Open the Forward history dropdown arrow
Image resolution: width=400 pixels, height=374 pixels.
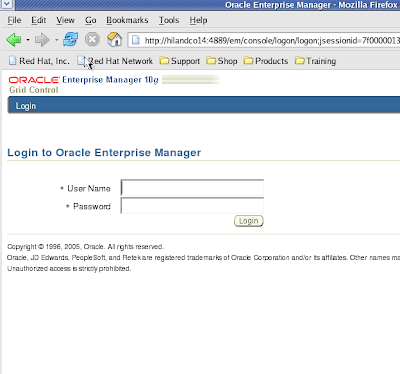56,40
